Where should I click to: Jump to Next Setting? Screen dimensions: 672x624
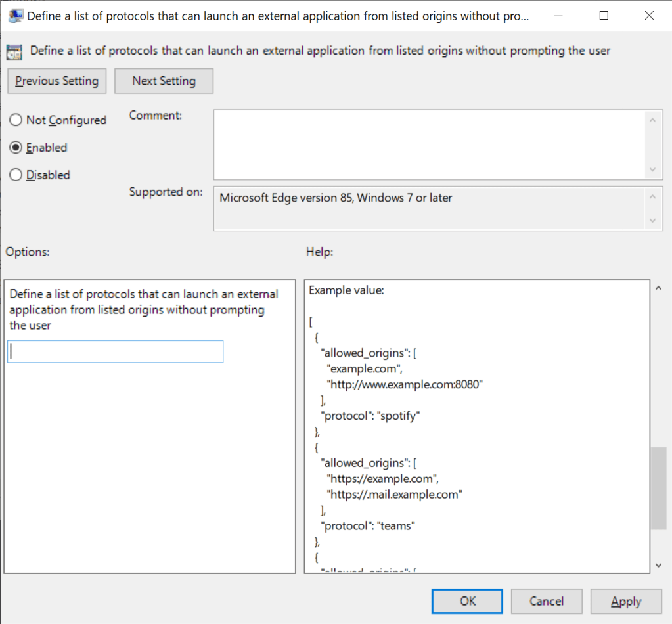click(164, 81)
